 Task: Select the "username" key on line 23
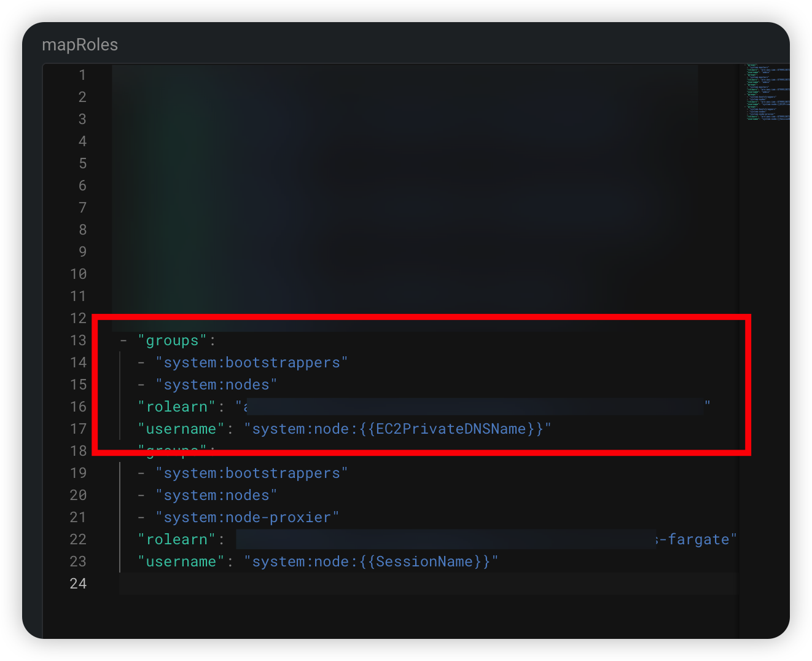coord(180,561)
